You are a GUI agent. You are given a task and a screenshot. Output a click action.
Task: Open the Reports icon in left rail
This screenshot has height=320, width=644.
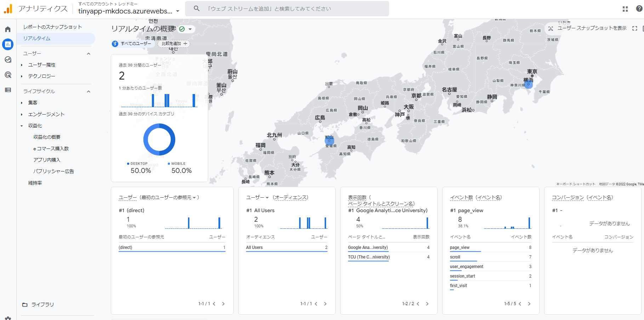(x=8, y=44)
